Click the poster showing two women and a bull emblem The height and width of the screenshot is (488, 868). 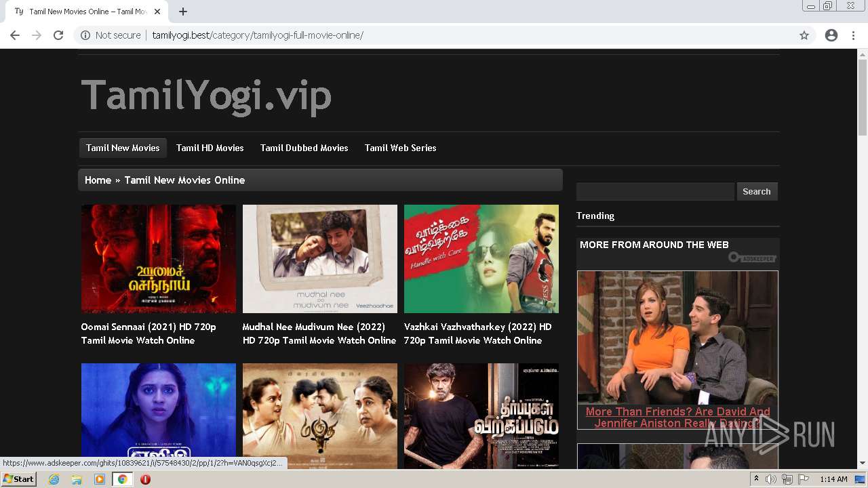[320, 416]
